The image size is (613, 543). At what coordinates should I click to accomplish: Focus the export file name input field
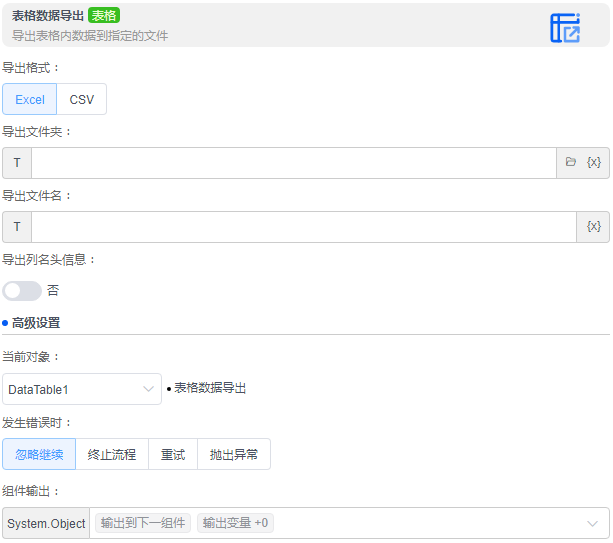(304, 227)
